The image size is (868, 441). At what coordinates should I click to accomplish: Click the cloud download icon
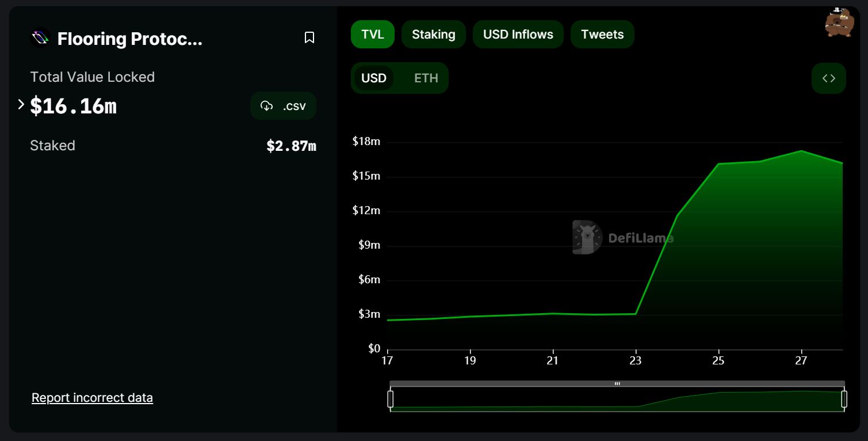click(x=266, y=106)
